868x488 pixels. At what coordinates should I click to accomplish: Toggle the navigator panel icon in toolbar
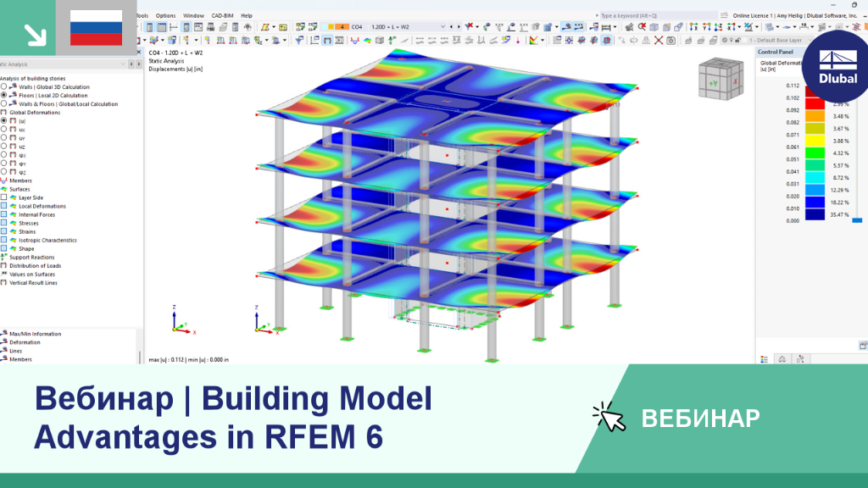(149, 26)
